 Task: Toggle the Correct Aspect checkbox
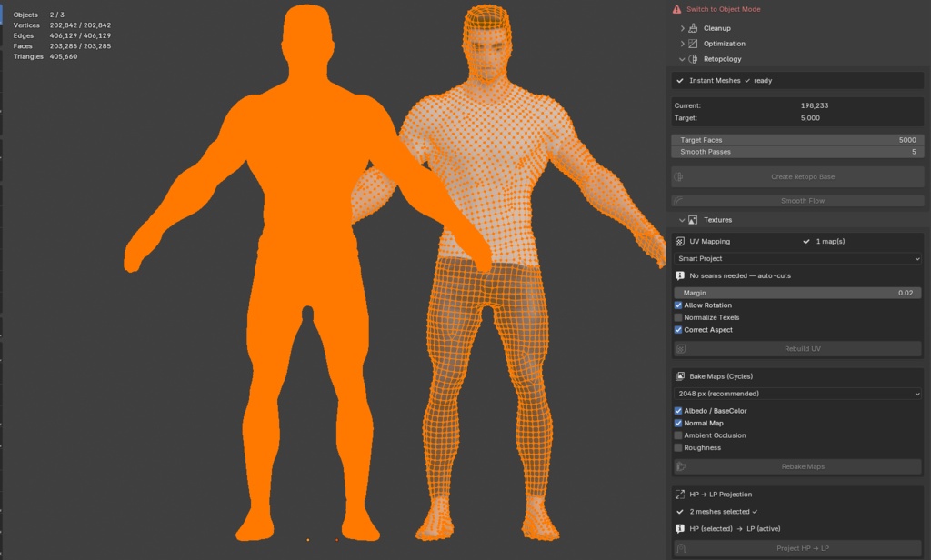678,330
